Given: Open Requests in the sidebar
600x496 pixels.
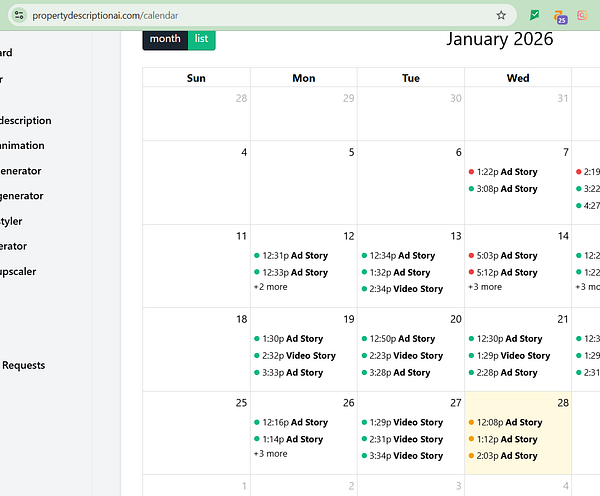Looking at the screenshot, I should pos(23,365).
